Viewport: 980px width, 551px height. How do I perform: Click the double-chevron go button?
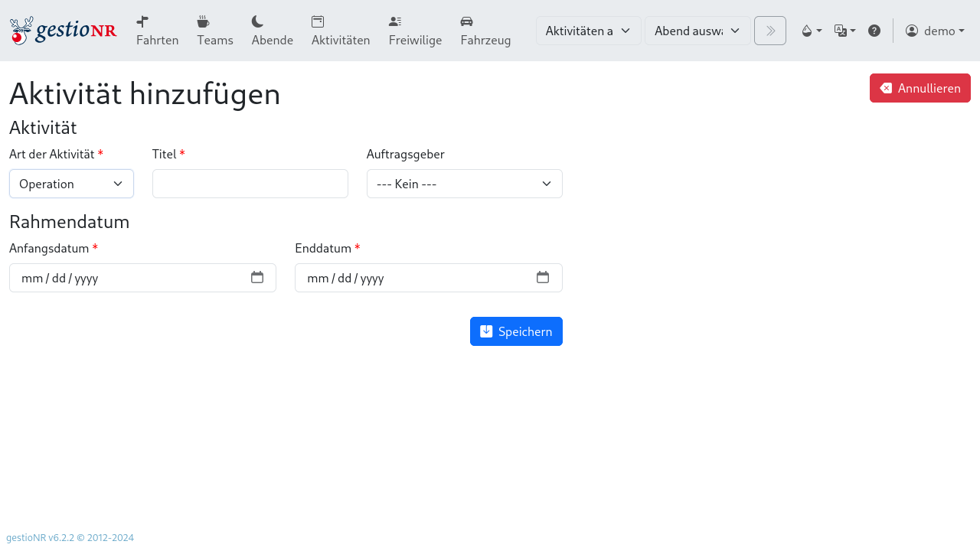pos(769,31)
